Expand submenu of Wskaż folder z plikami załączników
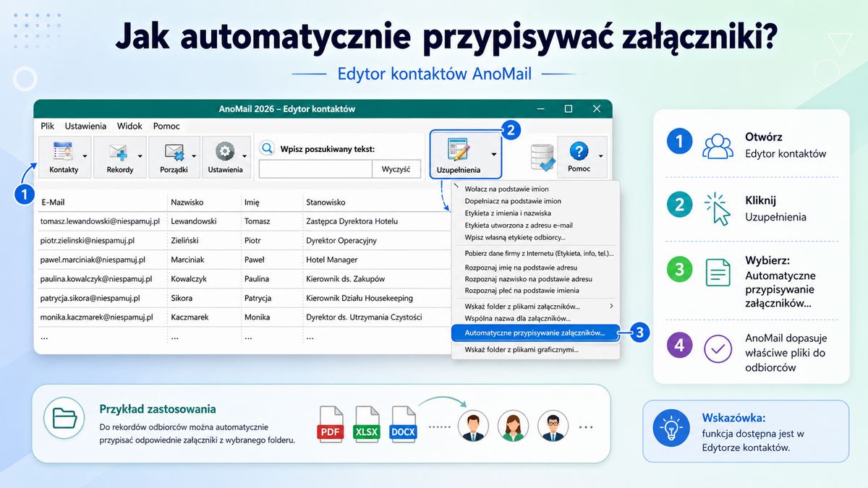Screen dimensions: 868x488 (612, 307)
